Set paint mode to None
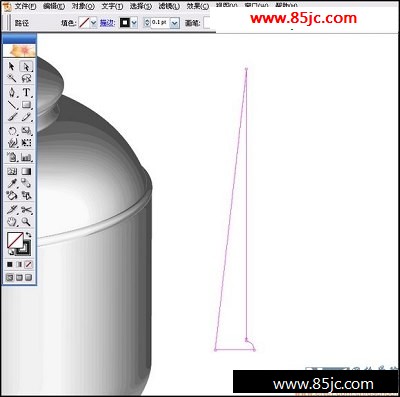This screenshot has height=397, width=400. pos(29,265)
